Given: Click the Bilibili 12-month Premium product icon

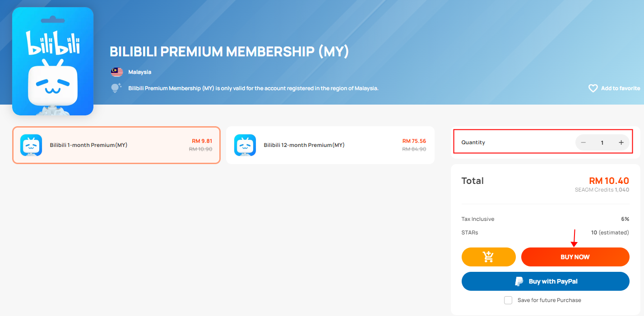Looking at the screenshot, I should pos(245,145).
